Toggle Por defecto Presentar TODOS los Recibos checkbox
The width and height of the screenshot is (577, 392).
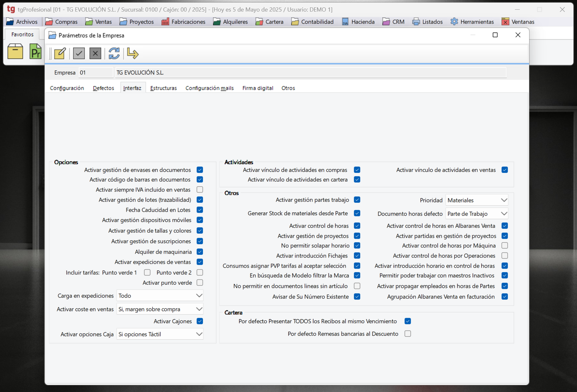[x=408, y=321]
